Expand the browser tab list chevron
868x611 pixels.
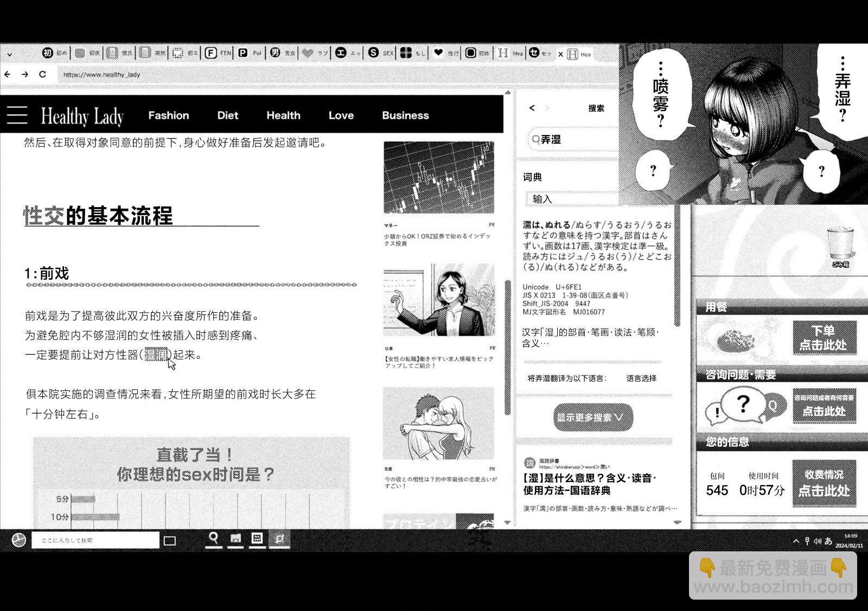(x=9, y=54)
